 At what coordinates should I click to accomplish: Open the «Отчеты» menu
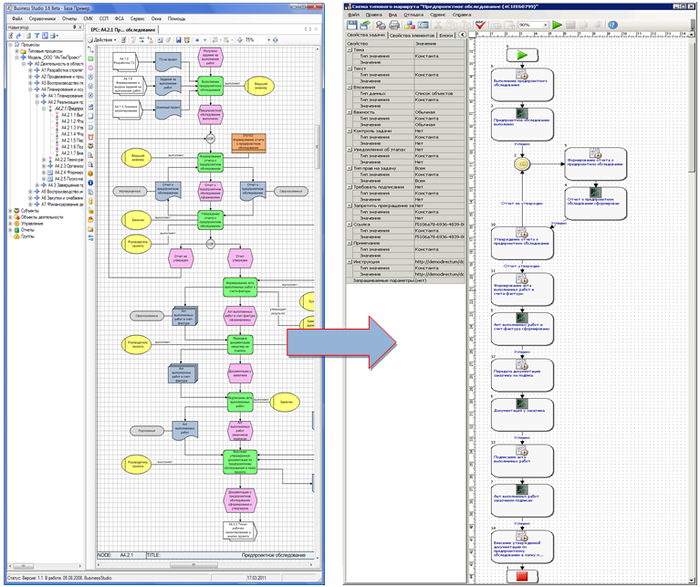coord(70,18)
